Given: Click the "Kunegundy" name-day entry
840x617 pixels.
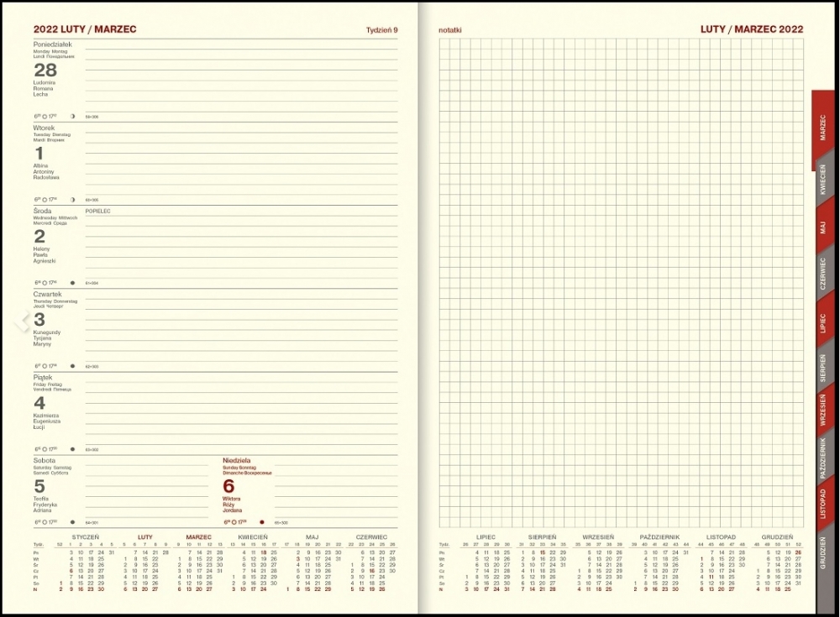Looking at the screenshot, I should [47, 332].
